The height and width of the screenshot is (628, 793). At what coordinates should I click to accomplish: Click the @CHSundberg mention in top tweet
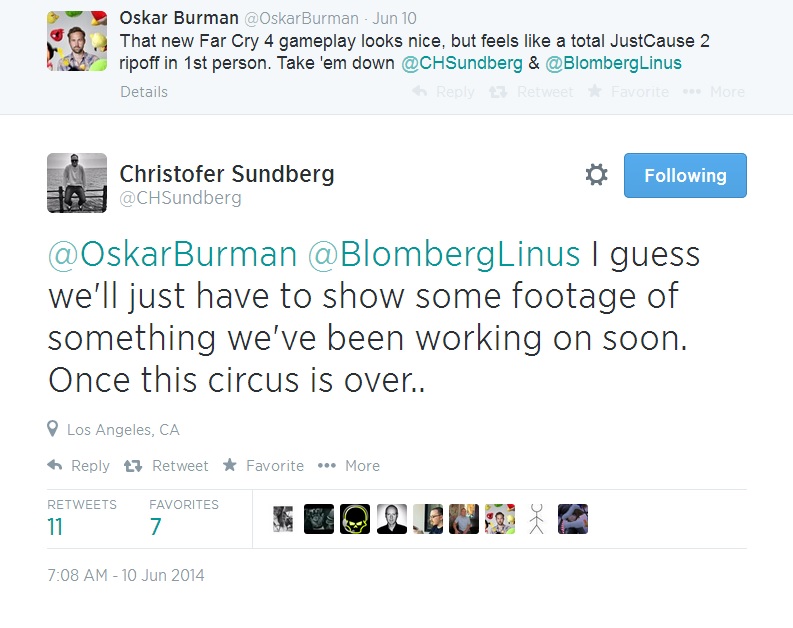pyautogui.click(x=462, y=63)
